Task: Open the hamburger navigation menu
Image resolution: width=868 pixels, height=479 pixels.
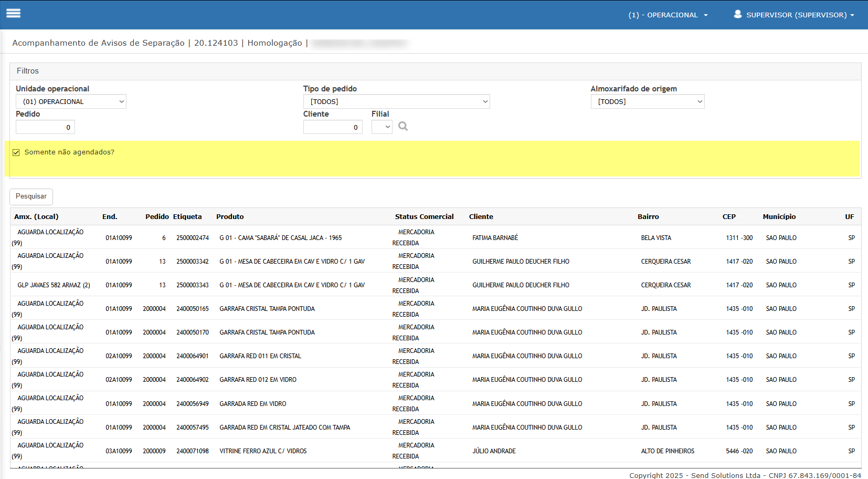Action: tap(13, 14)
